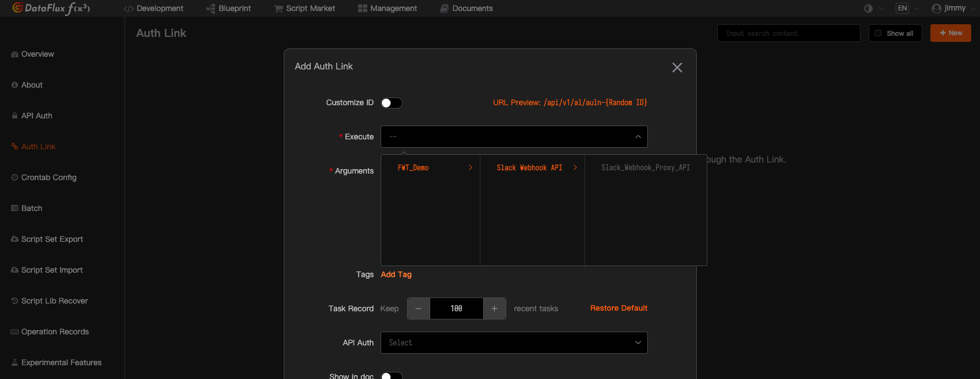The image size is (980, 379).
Task: Toggle the Show in doc switch
Action: (x=392, y=376)
